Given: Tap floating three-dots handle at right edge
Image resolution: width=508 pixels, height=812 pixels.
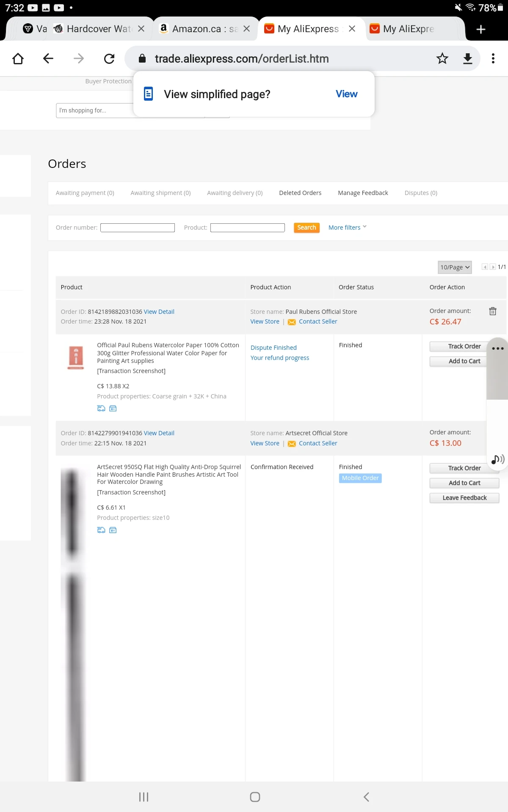Looking at the screenshot, I should [498, 348].
